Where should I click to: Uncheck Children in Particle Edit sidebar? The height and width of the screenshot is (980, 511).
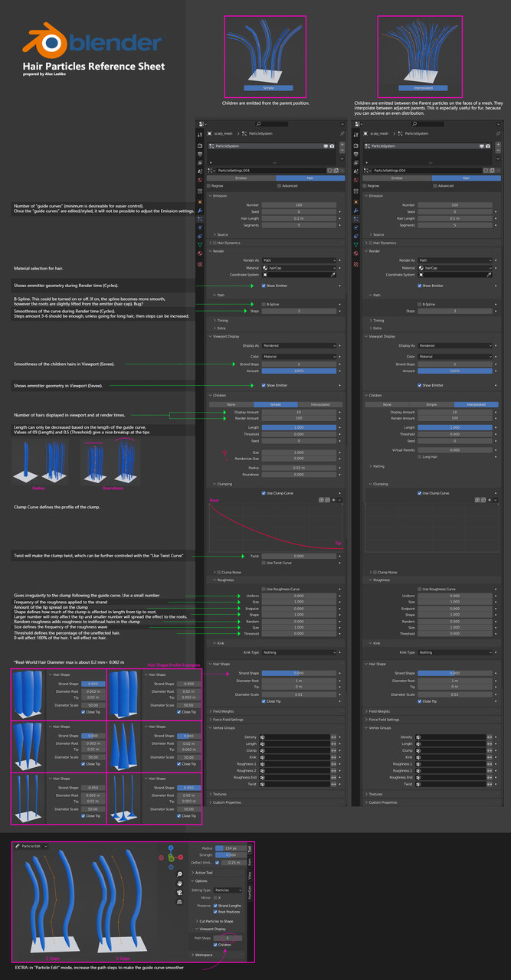[215, 945]
